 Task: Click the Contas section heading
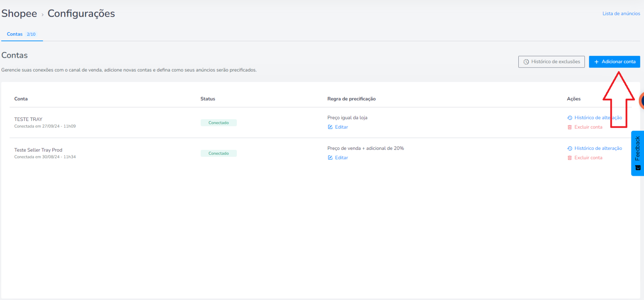(x=14, y=55)
